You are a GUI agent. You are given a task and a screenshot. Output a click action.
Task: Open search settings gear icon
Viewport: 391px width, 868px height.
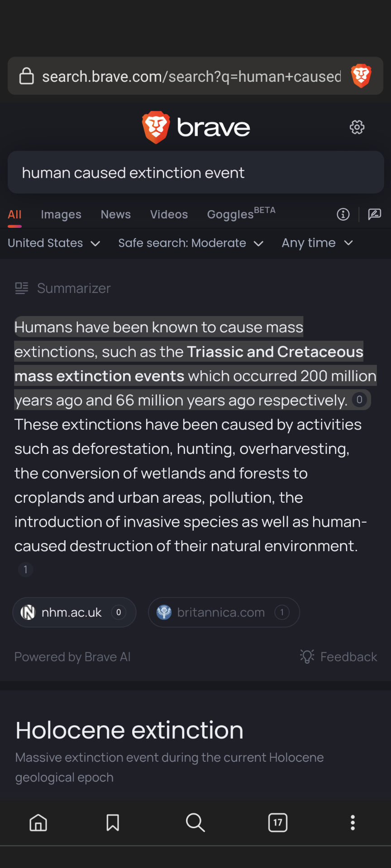(x=357, y=127)
